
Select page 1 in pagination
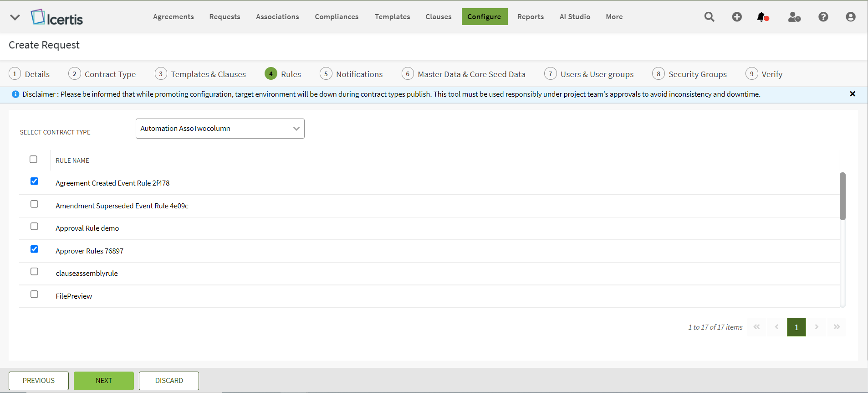pos(796,327)
